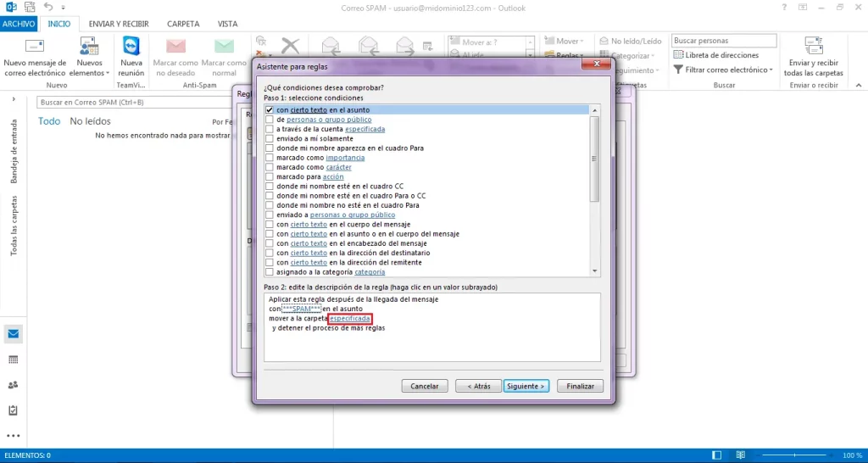Switch to INICIO ribbon tab
Screen dimensions: 868x463
click(59, 24)
